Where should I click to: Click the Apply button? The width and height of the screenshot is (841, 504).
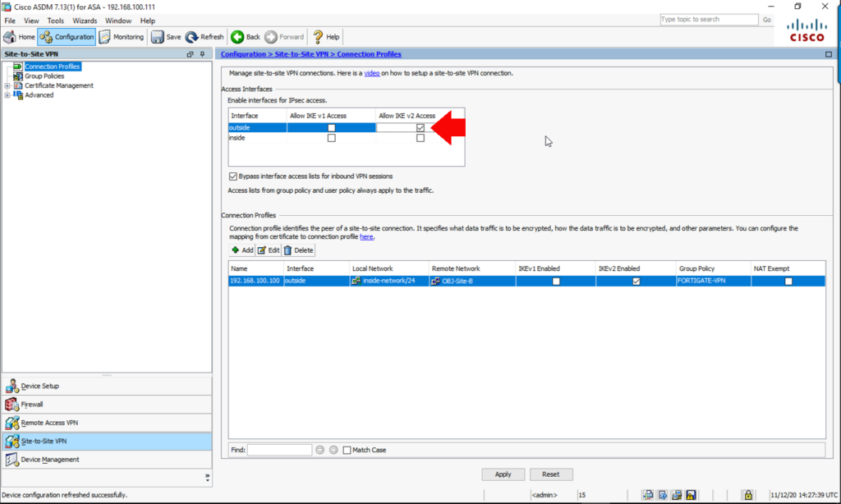503,474
